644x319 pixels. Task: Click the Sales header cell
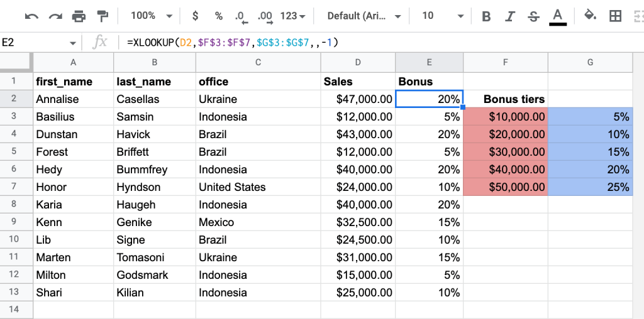pos(358,82)
